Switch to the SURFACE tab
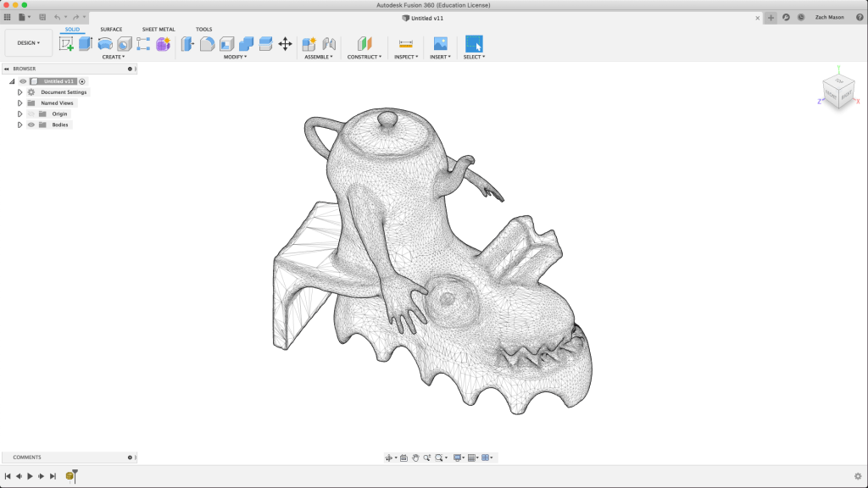Screen dimensions: 868x488 (111, 29)
